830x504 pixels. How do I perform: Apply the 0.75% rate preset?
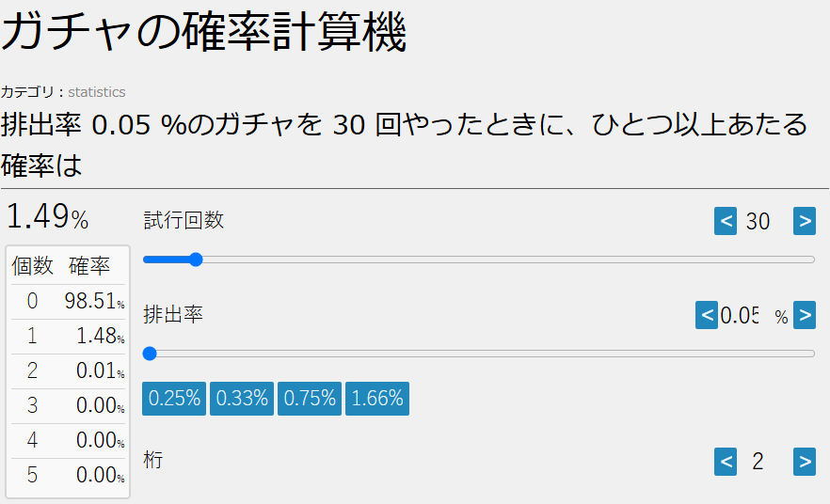pos(310,398)
